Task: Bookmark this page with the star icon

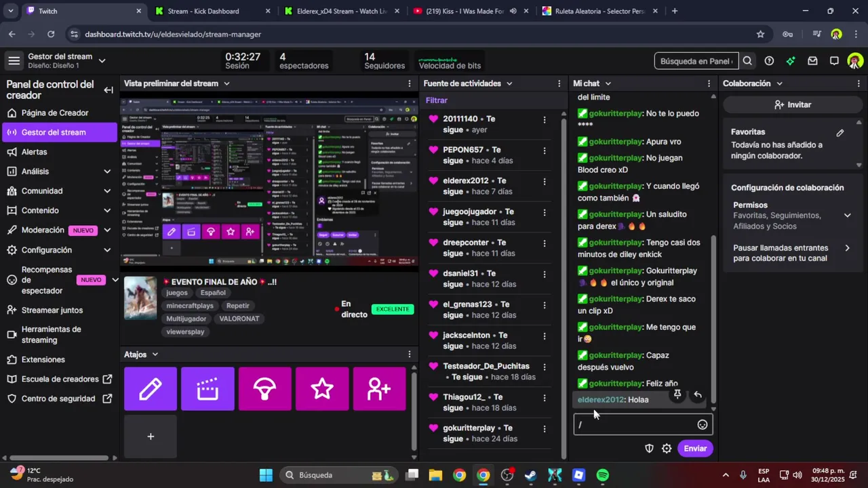Action: pos(760,34)
